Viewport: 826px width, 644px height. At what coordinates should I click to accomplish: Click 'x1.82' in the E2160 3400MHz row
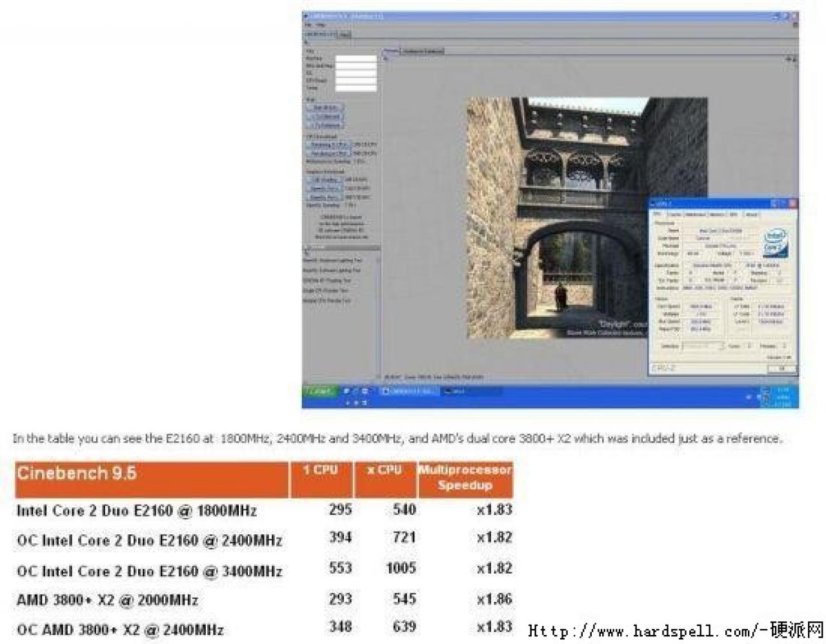pyautogui.click(x=494, y=568)
